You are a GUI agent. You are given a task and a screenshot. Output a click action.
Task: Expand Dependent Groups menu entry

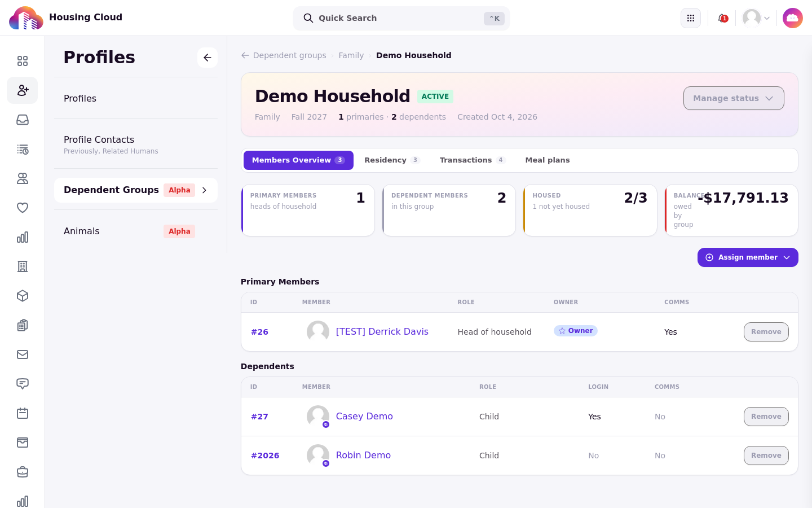tap(136, 190)
